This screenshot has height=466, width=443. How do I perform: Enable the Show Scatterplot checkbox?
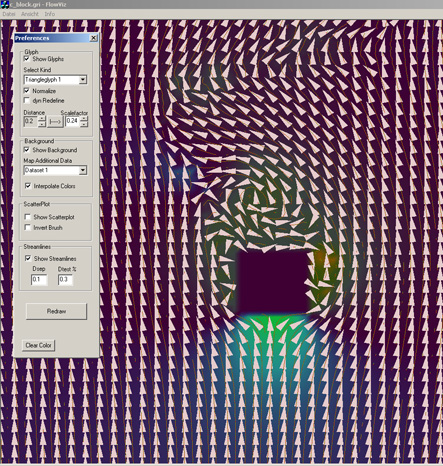click(x=28, y=217)
